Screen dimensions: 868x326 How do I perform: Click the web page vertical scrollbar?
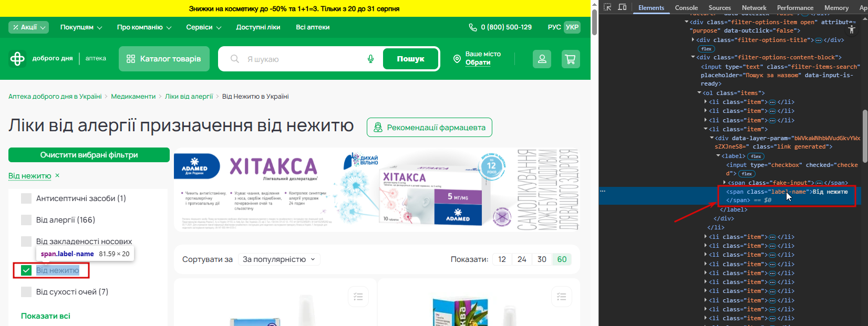click(x=594, y=21)
